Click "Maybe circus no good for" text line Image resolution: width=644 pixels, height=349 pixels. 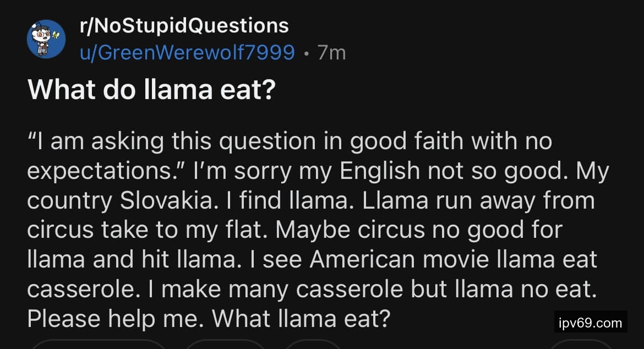pos(419,230)
